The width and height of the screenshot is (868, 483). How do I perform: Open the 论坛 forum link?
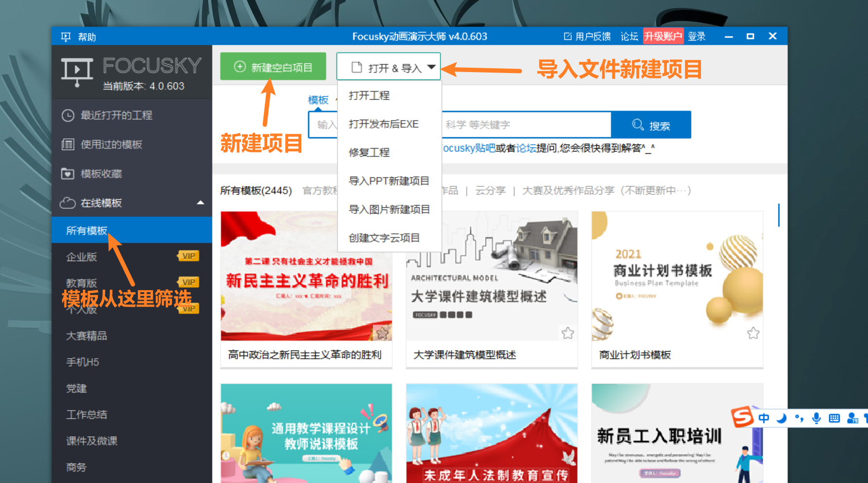[x=629, y=37]
